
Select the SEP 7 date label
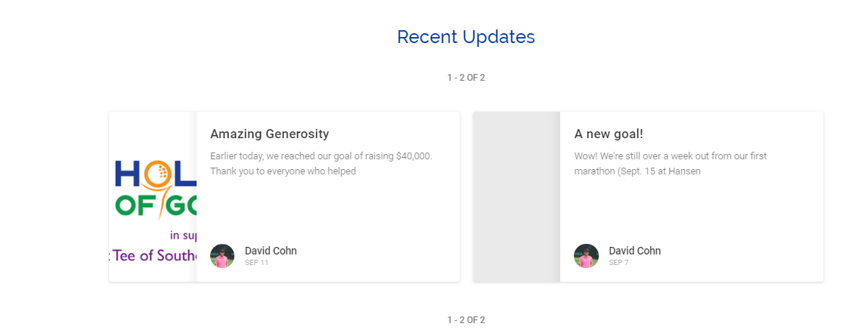(618, 263)
